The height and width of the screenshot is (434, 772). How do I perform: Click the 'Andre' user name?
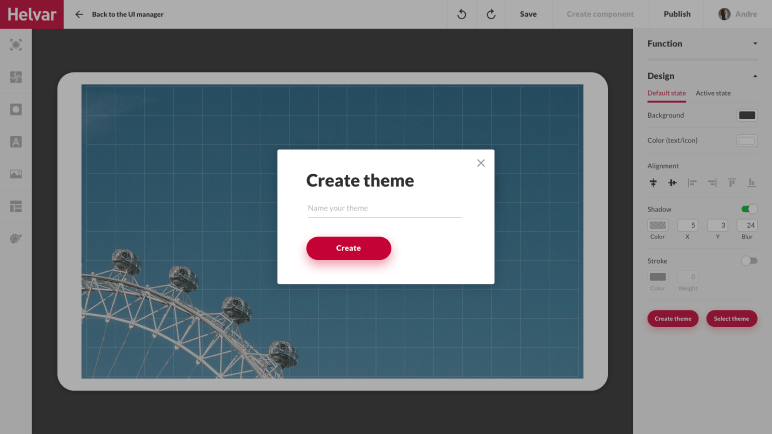coord(746,14)
